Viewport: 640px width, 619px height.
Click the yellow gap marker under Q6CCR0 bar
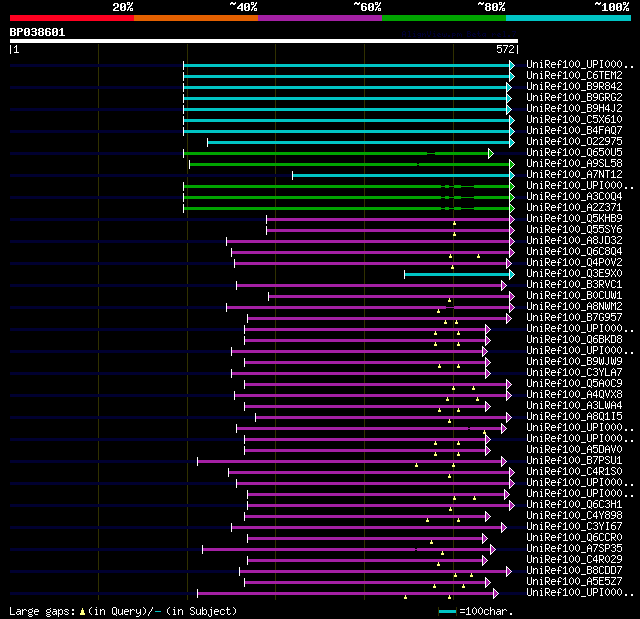(x=431, y=543)
